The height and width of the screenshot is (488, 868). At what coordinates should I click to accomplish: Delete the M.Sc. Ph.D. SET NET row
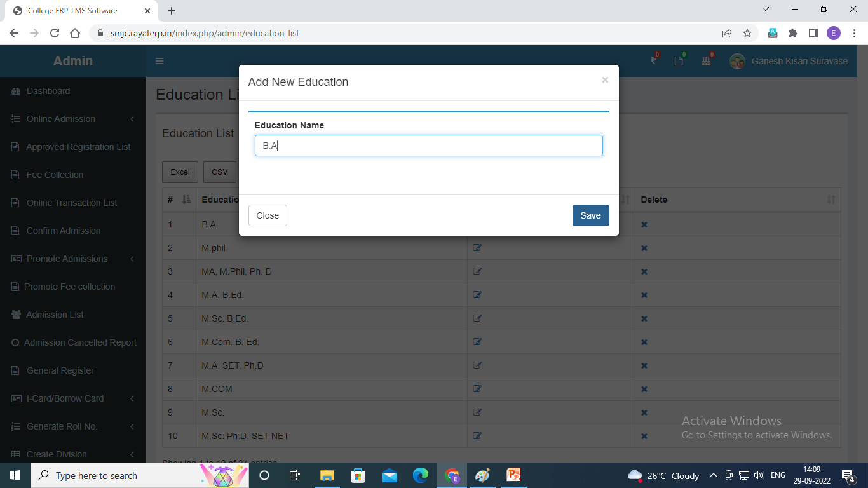point(644,437)
